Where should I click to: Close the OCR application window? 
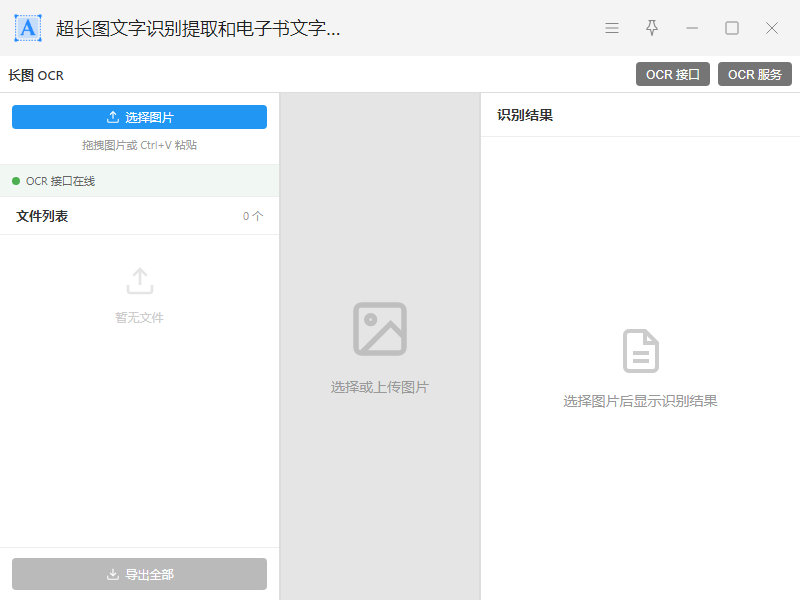pos(772,28)
